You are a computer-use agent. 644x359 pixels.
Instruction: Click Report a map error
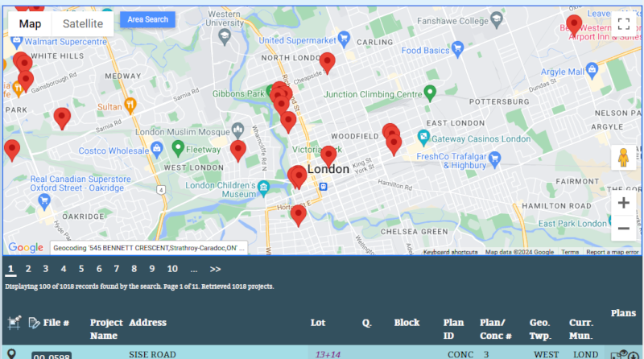click(612, 252)
